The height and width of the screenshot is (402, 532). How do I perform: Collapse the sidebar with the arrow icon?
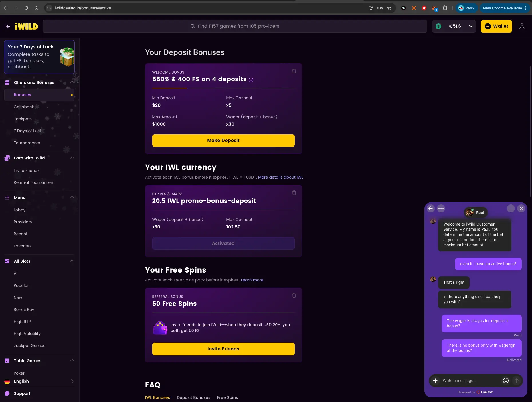pos(7,26)
